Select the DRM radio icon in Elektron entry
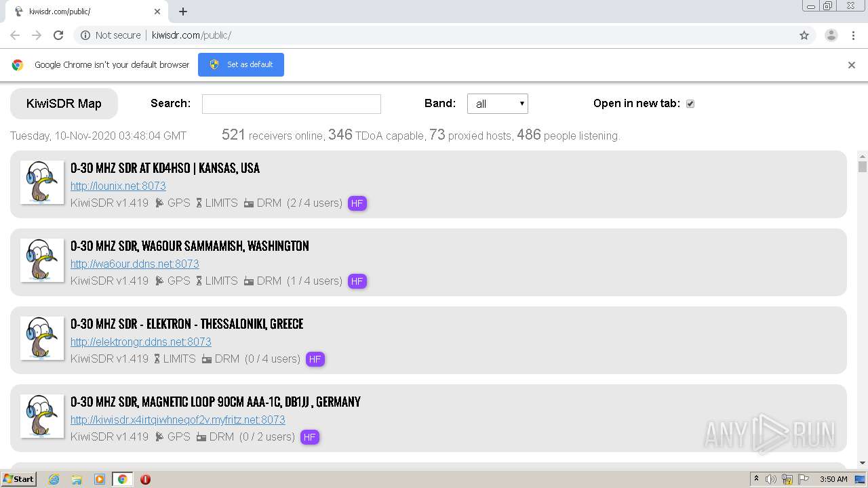Image resolution: width=868 pixels, height=488 pixels. pos(207,359)
